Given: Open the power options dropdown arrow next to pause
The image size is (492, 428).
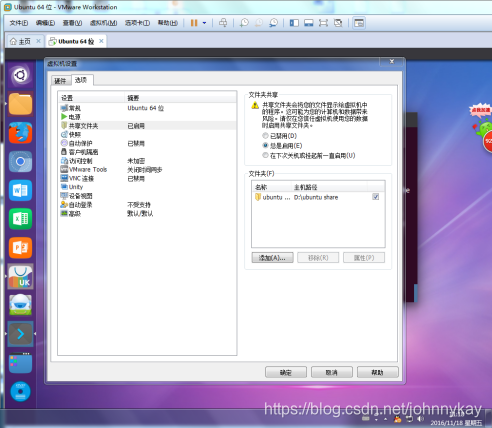Looking at the screenshot, I should pos(204,23).
